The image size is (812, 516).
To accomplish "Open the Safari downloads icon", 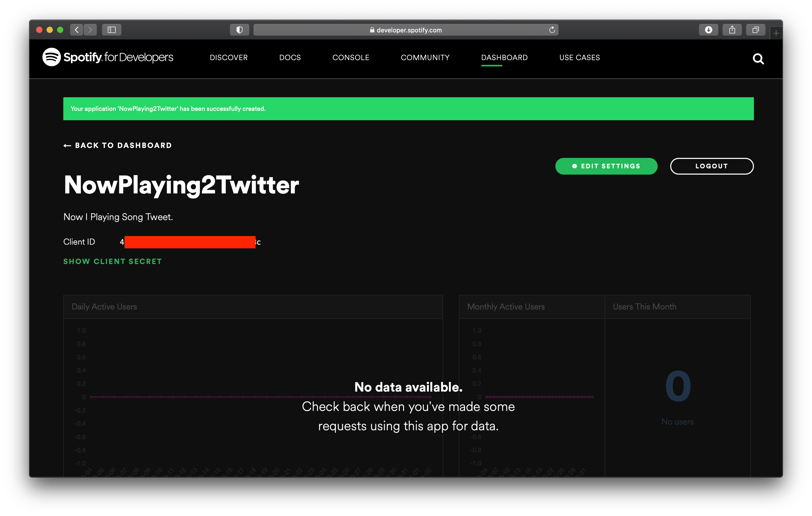I will click(708, 30).
